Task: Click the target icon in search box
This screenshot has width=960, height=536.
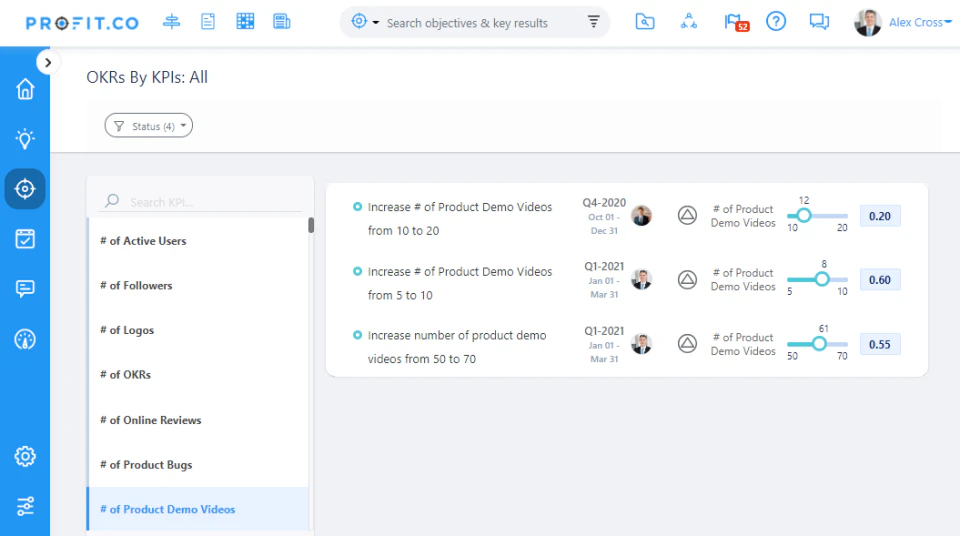Action: 359,21
